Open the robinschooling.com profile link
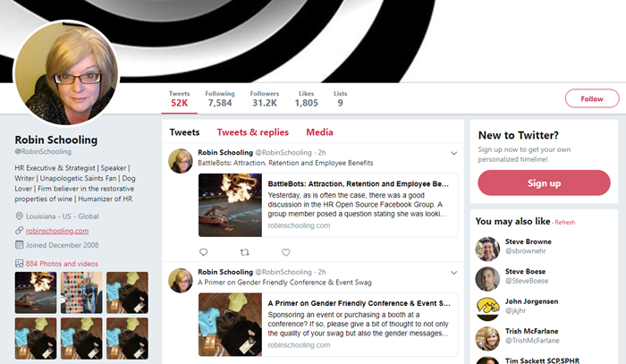626x364 pixels. tap(57, 231)
